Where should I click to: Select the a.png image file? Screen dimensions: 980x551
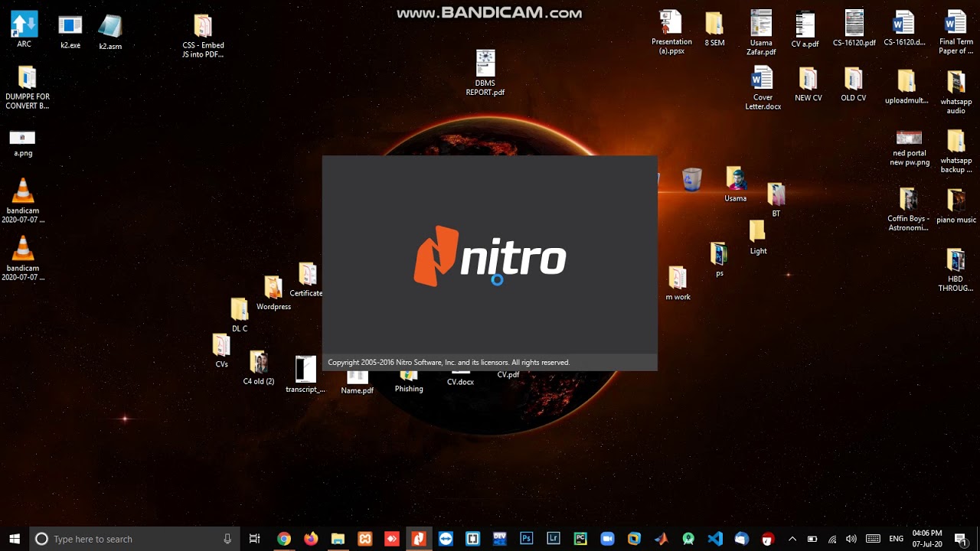point(23,143)
